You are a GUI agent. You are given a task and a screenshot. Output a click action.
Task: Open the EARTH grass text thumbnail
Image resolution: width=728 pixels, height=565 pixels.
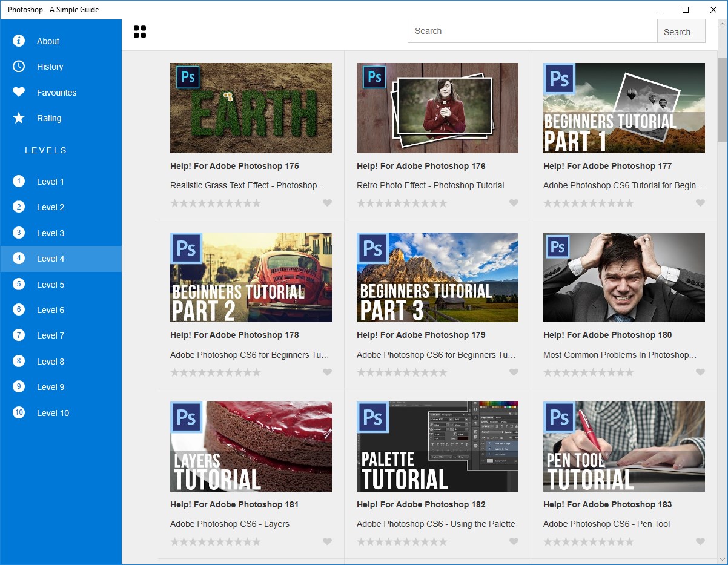[251, 108]
